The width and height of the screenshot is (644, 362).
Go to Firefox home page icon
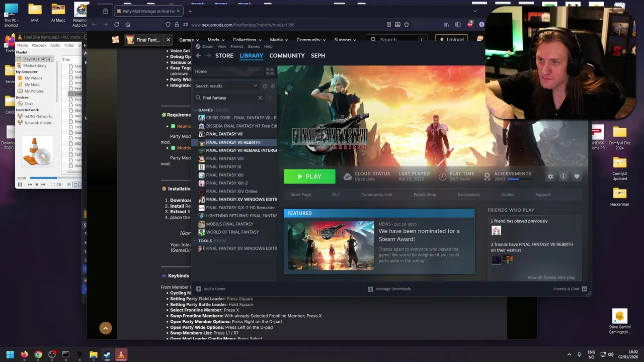coord(128,25)
